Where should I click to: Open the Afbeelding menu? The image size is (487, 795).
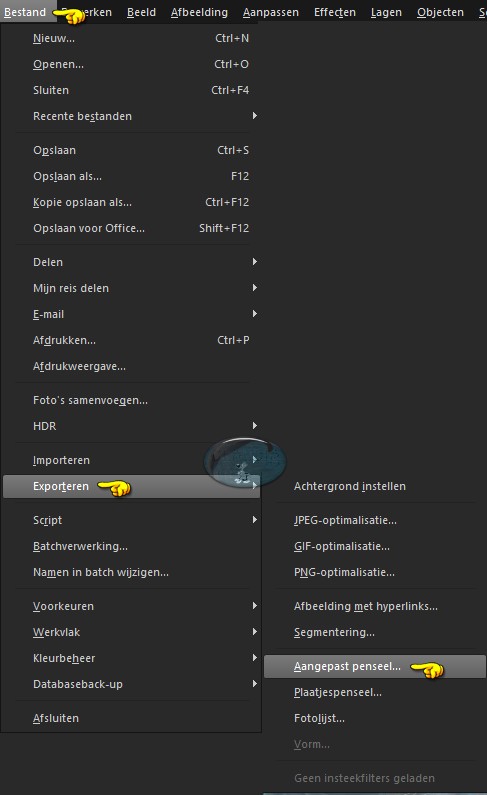pos(199,12)
